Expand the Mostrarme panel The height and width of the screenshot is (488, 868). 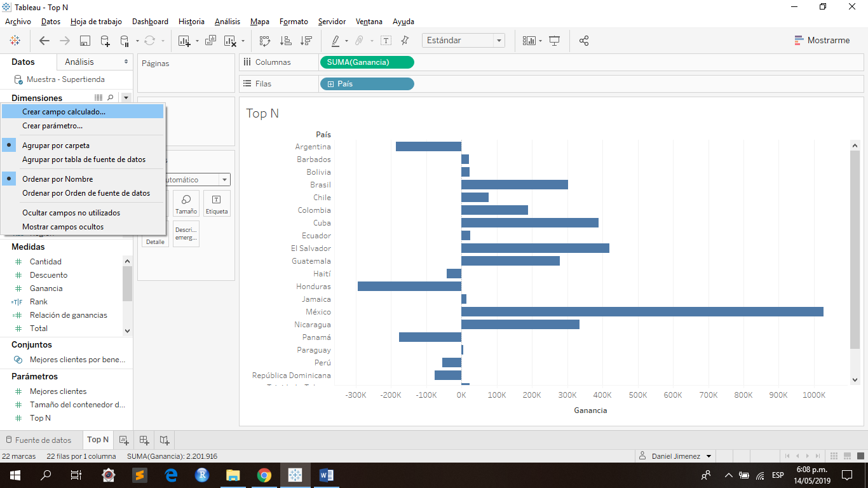(x=822, y=39)
